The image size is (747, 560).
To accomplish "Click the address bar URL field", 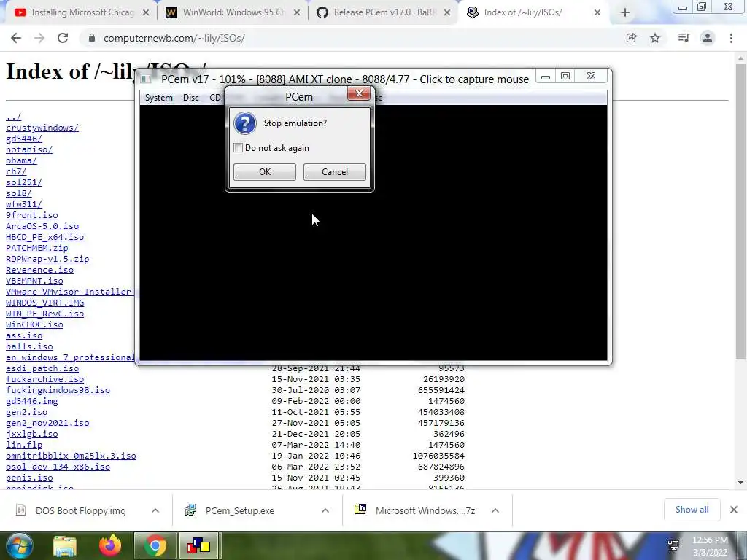I will coord(352,38).
